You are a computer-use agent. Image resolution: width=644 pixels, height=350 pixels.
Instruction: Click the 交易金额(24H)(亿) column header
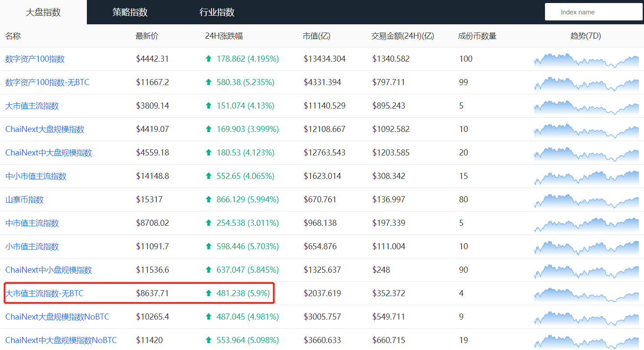[403, 36]
